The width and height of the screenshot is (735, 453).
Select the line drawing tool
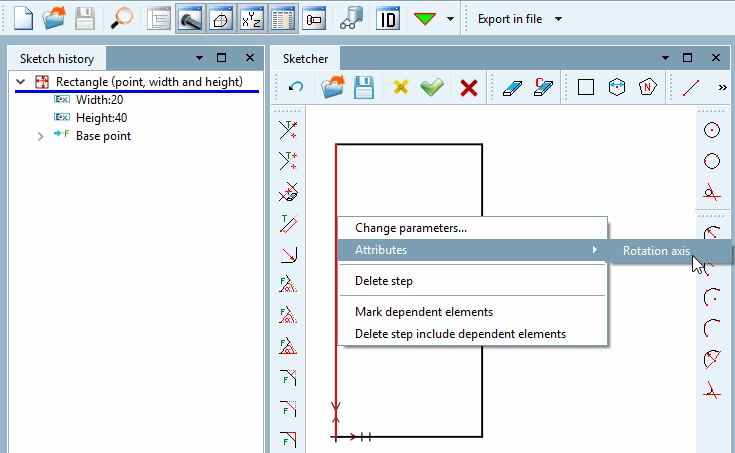click(690, 87)
